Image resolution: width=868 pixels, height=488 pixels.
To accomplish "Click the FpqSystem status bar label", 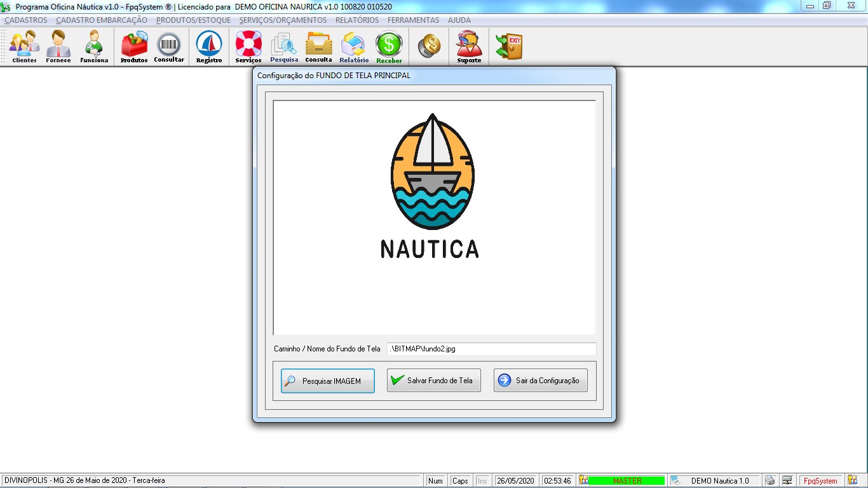I will [x=820, y=481].
